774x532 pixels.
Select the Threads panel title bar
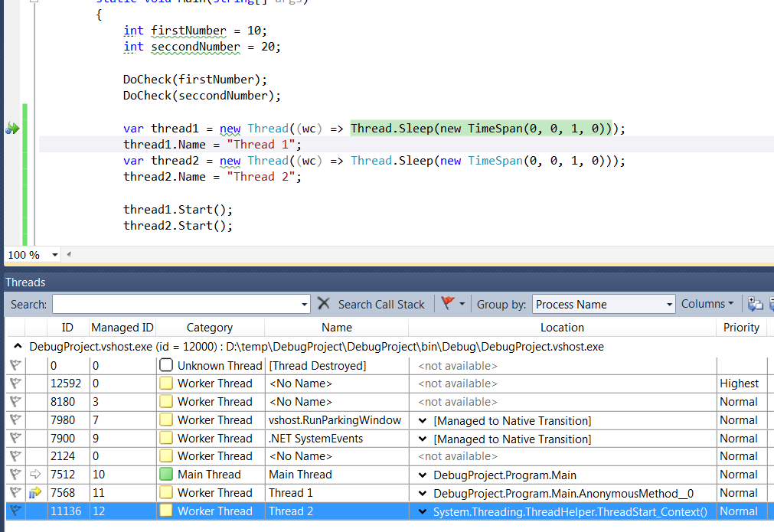coord(25,282)
